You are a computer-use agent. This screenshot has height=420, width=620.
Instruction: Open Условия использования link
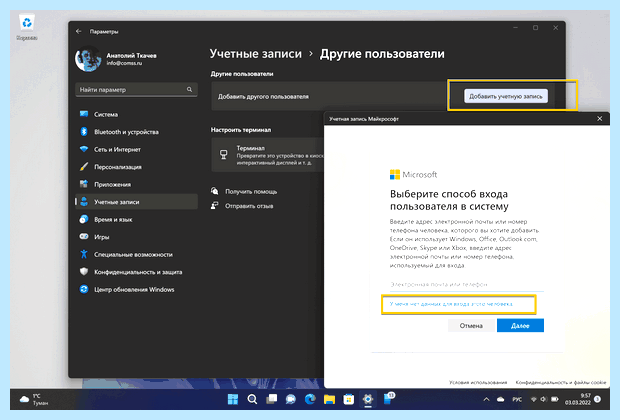coord(478,382)
